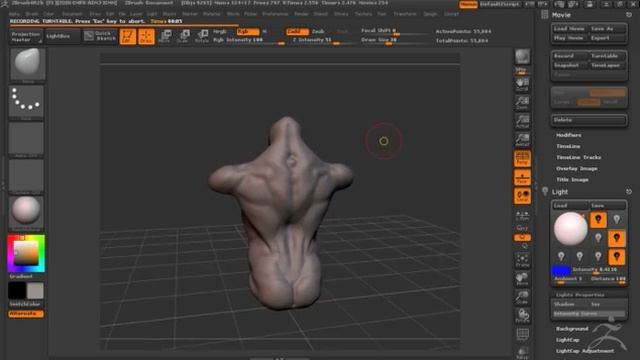Click the BPR render icon

[x=522, y=58]
